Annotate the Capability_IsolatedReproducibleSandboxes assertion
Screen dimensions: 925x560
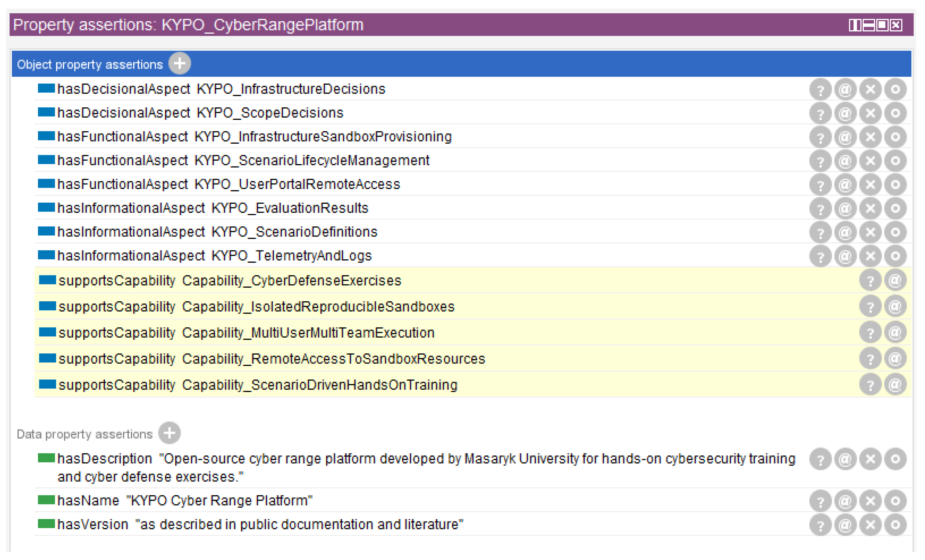tap(896, 307)
